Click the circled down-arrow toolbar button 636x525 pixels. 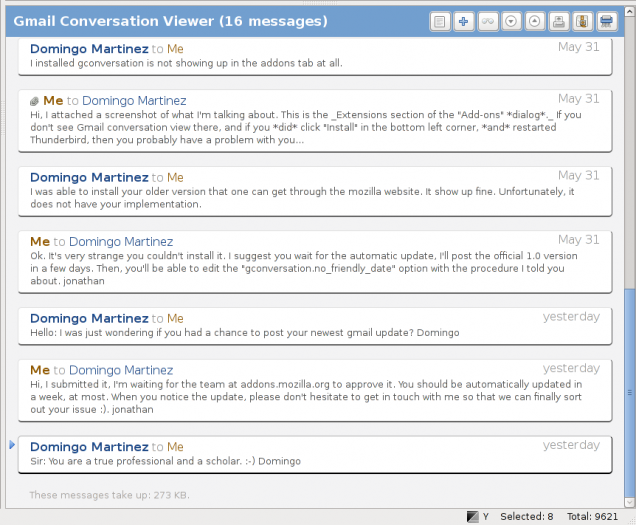511,22
